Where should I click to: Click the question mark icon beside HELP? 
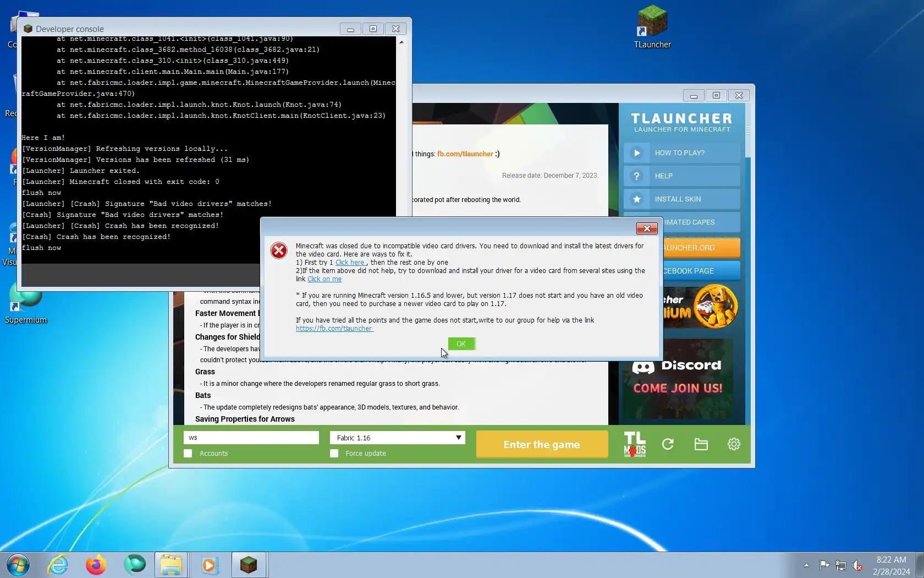(637, 176)
